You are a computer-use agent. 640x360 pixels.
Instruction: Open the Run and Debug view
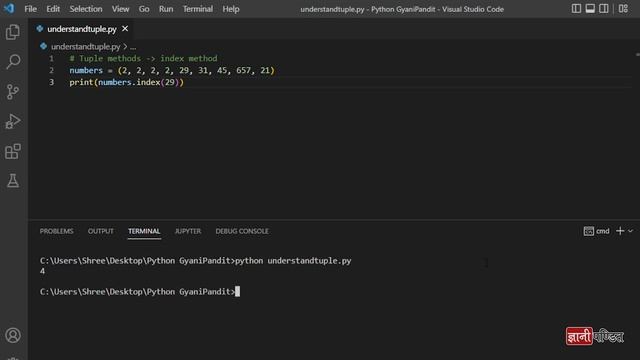(13, 121)
